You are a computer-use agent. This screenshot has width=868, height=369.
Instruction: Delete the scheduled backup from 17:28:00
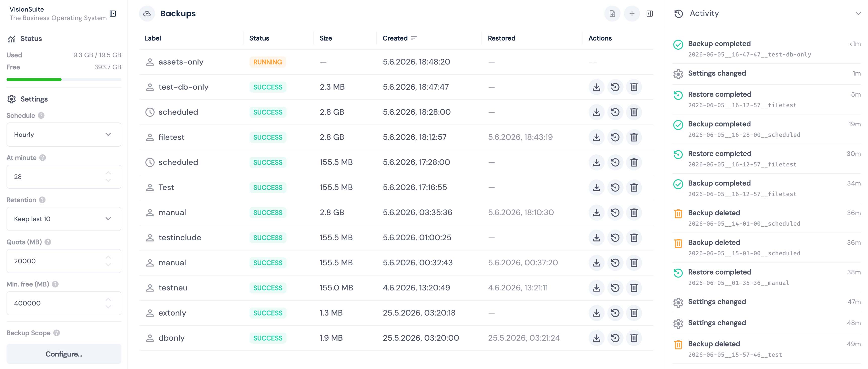[634, 162]
